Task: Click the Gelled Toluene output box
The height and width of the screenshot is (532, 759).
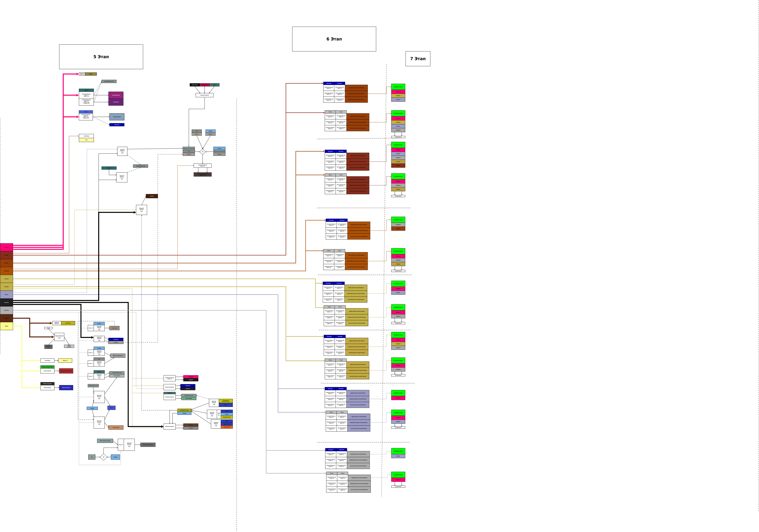Action: [x=69, y=346]
